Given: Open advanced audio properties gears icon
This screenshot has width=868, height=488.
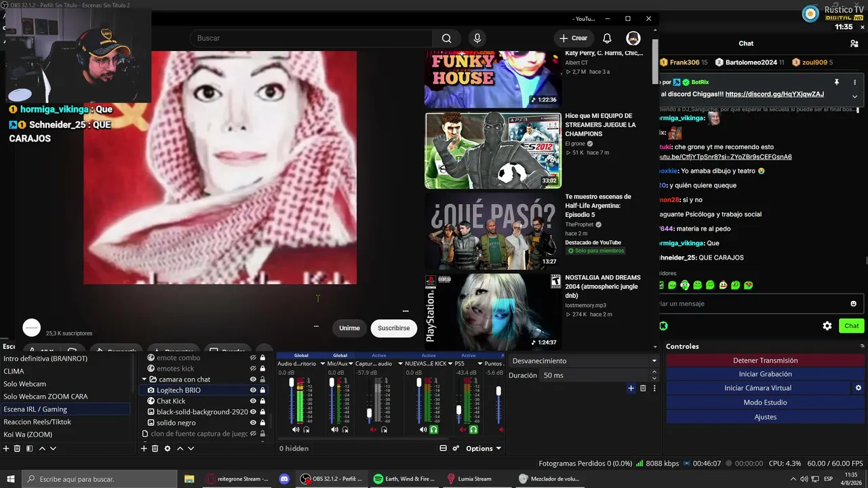Looking at the screenshot, I should (456, 449).
